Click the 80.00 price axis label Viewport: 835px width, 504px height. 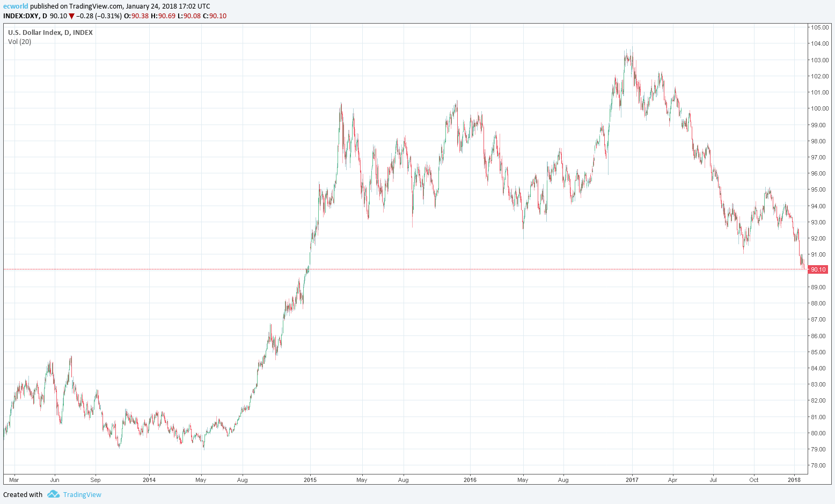coord(818,433)
